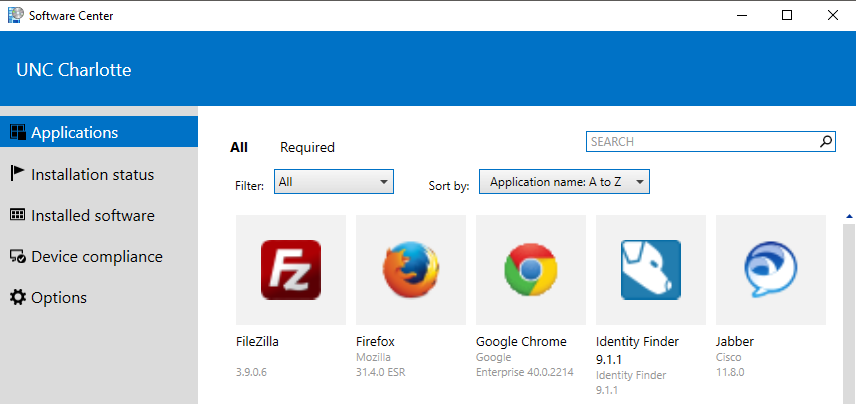Image resolution: width=856 pixels, height=404 pixels.
Task: Go to the Applications section
Action: tap(99, 132)
